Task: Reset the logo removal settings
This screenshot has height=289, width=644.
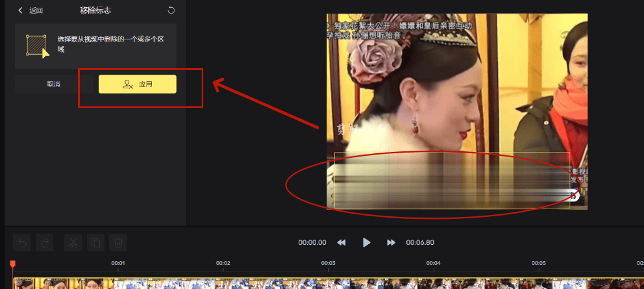Action: point(171,10)
